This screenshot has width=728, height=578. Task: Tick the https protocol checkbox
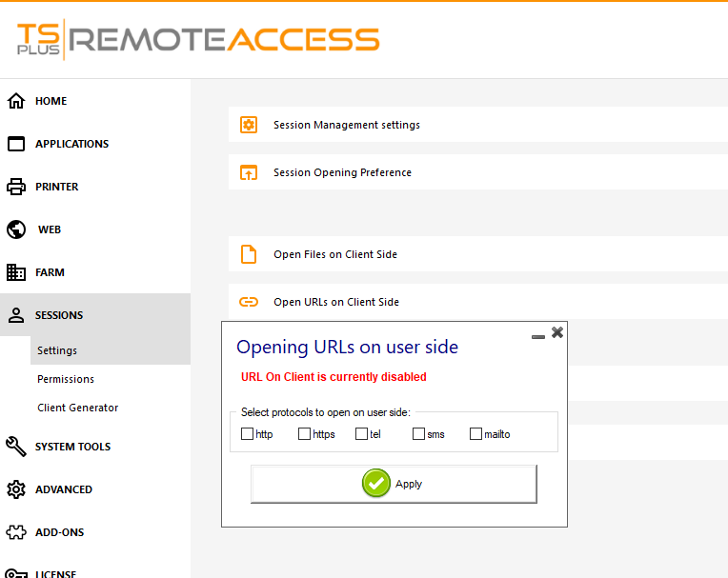click(305, 434)
